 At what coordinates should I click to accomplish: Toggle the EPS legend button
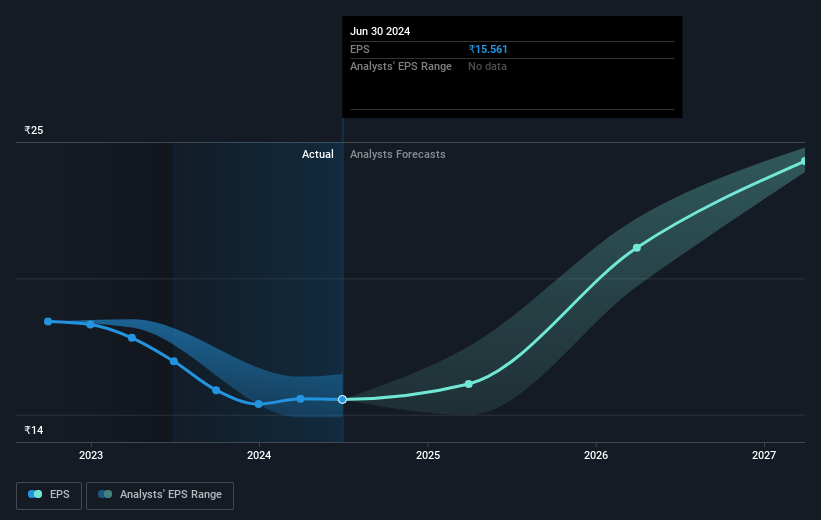[x=49, y=495]
